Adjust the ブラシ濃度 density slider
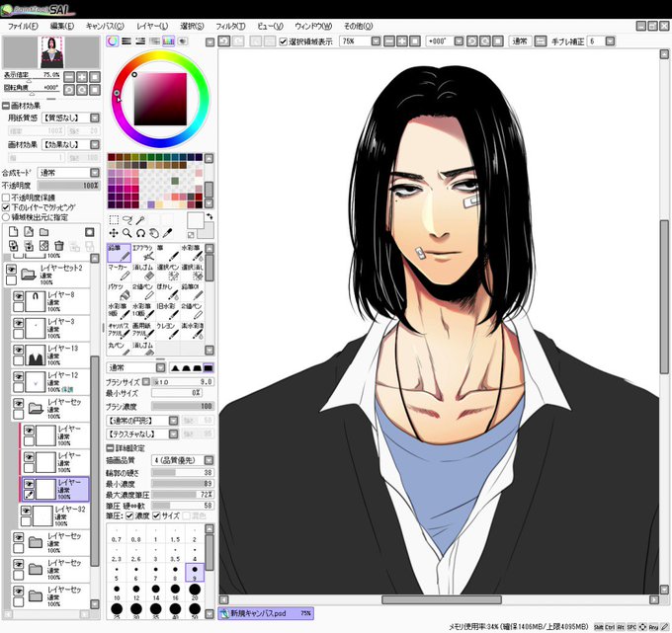 click(x=182, y=406)
